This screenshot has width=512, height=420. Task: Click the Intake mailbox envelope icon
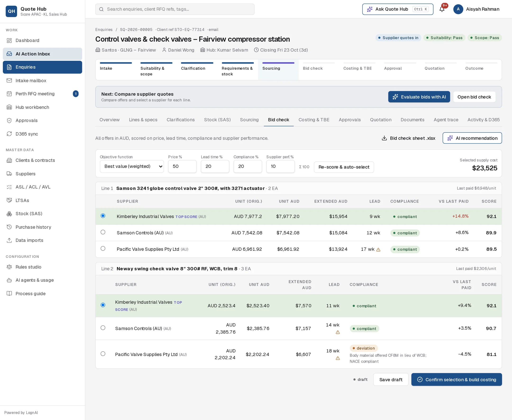coord(9,80)
